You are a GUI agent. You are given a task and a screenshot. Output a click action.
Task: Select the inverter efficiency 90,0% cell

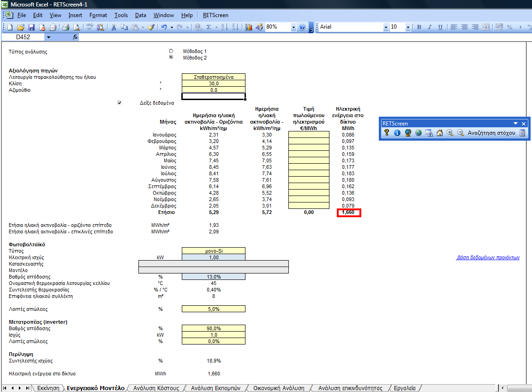(x=214, y=328)
